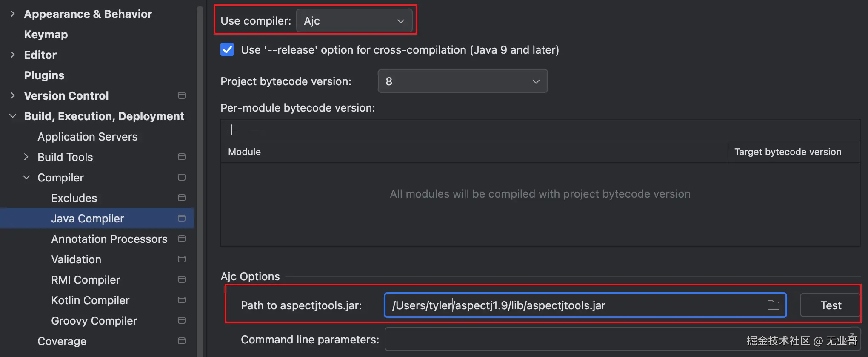This screenshot has height=357, width=868.
Task: Expand the Appearance & Behavior section
Action: click(x=13, y=14)
